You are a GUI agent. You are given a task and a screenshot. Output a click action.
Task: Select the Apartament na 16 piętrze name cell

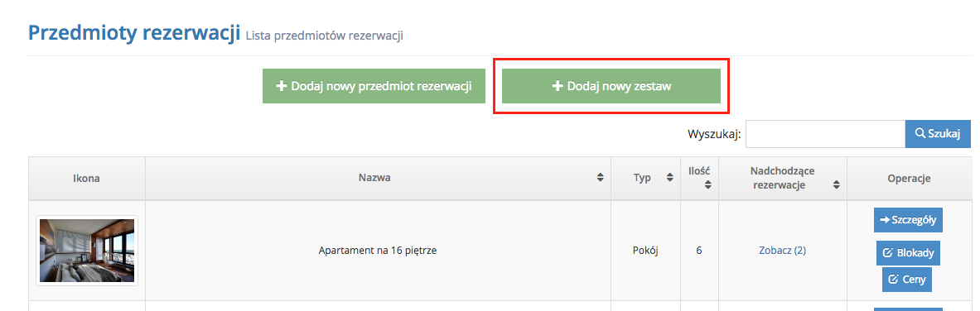[x=378, y=251]
